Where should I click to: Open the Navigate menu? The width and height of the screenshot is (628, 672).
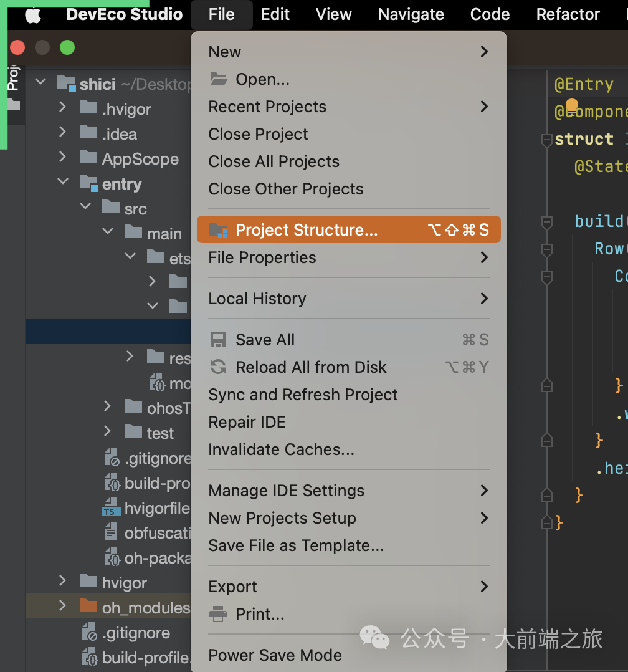(411, 15)
